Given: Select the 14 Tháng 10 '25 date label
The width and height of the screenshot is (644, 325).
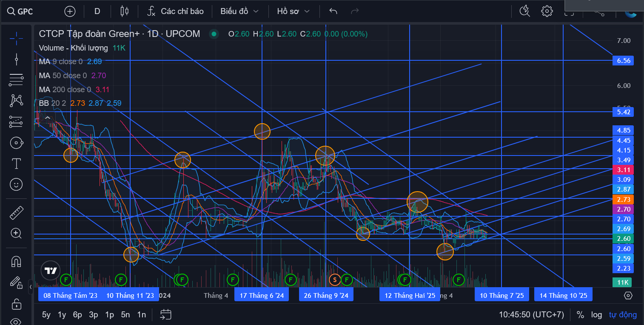Looking at the screenshot, I should coord(563,295).
